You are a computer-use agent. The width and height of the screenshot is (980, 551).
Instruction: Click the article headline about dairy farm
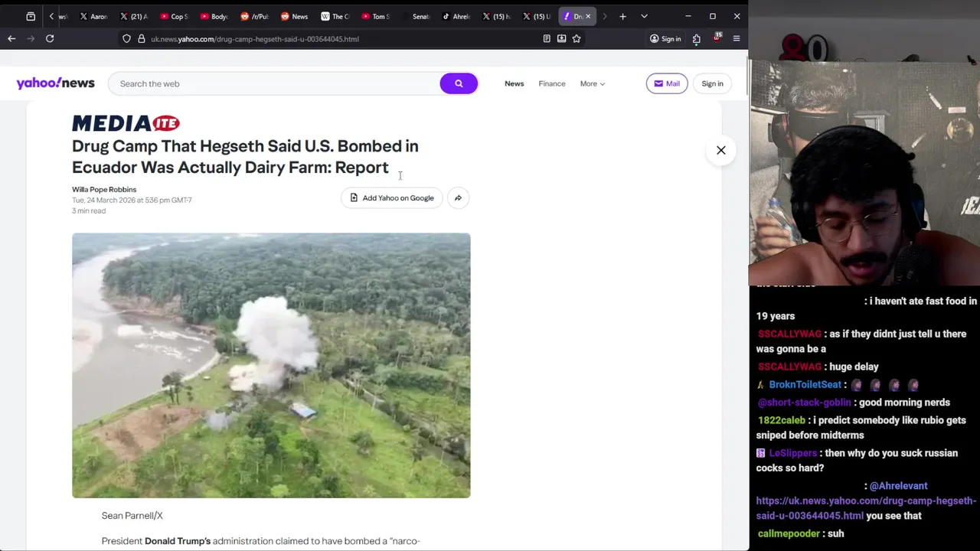[x=245, y=157]
